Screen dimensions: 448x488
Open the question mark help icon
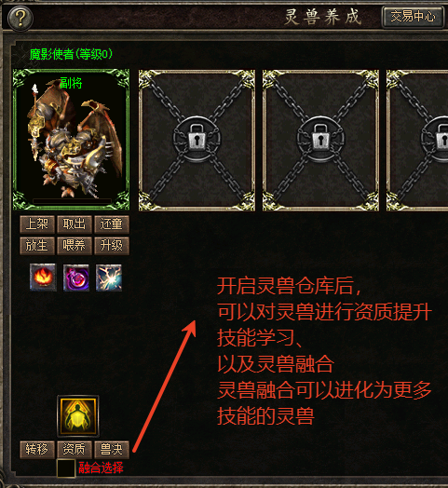[x=20, y=19]
